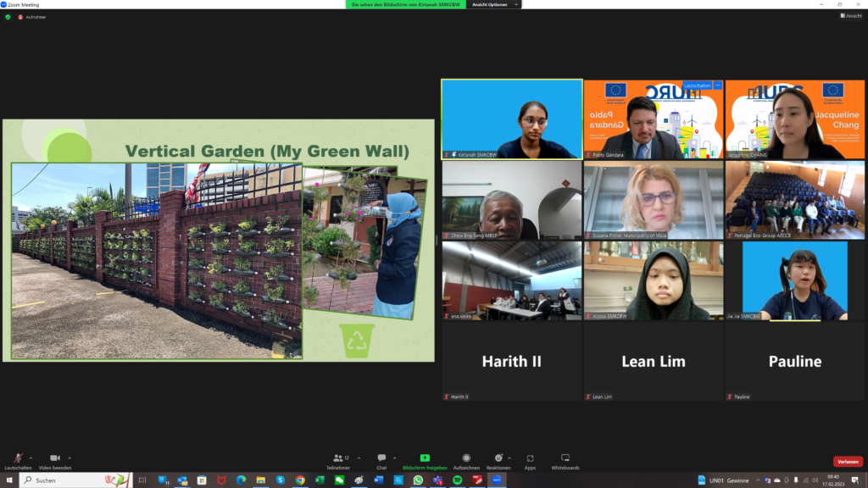Screen dimensions: 868x488
Task: Open the Reaktionen reactions menu
Action: coord(498,459)
